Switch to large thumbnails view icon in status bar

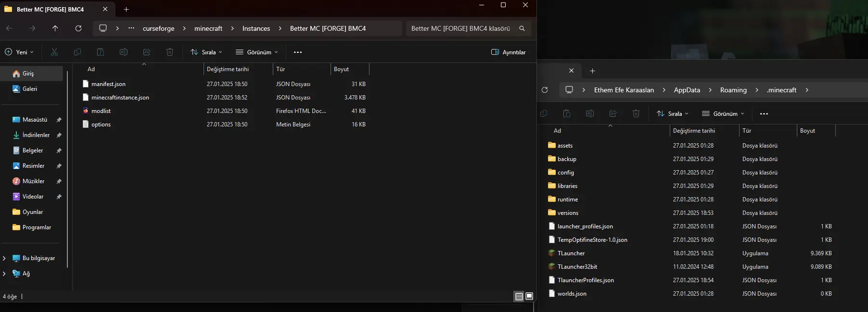(529, 296)
